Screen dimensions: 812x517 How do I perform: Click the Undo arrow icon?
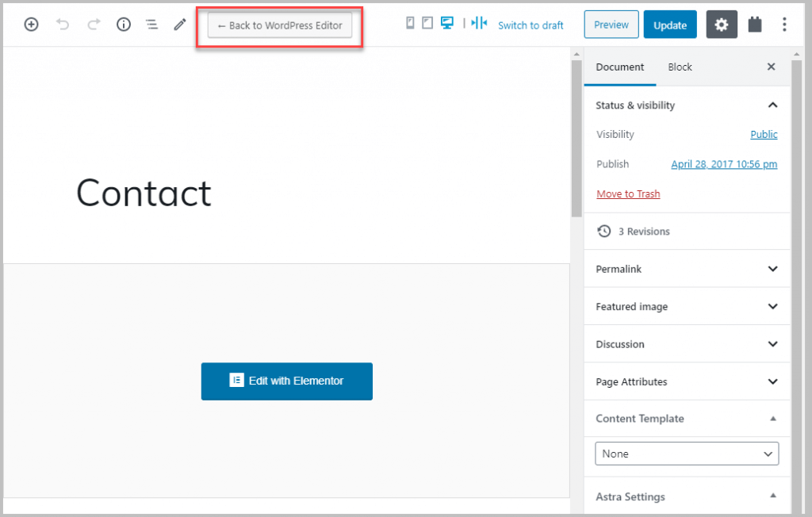point(63,25)
